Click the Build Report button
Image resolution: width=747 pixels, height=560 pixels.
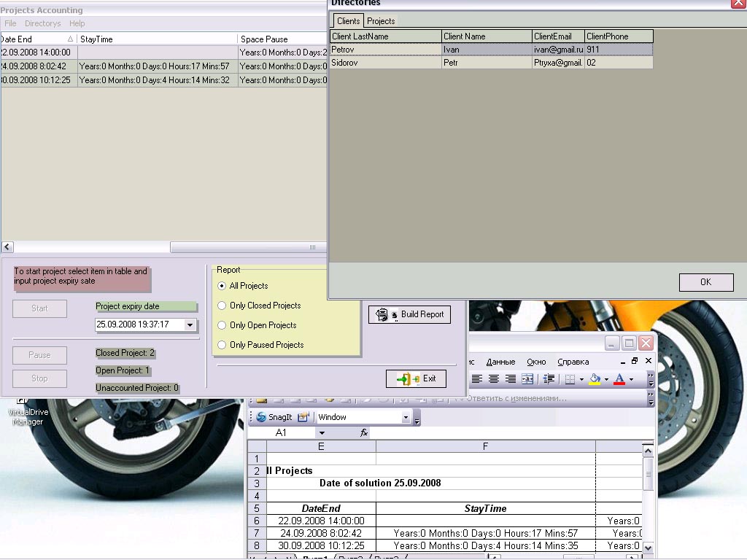(x=409, y=314)
